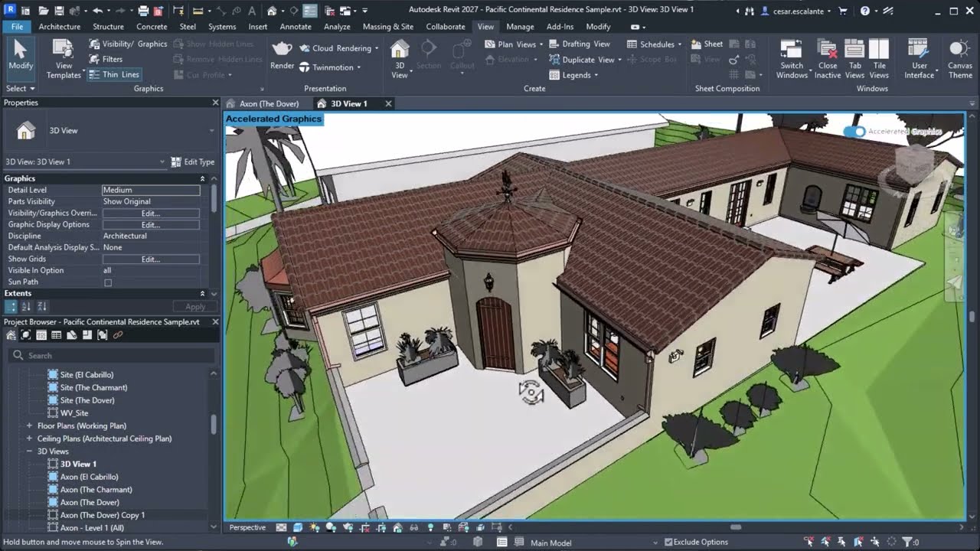Close the Properties panel
The width and height of the screenshot is (980, 551).
pos(215,103)
